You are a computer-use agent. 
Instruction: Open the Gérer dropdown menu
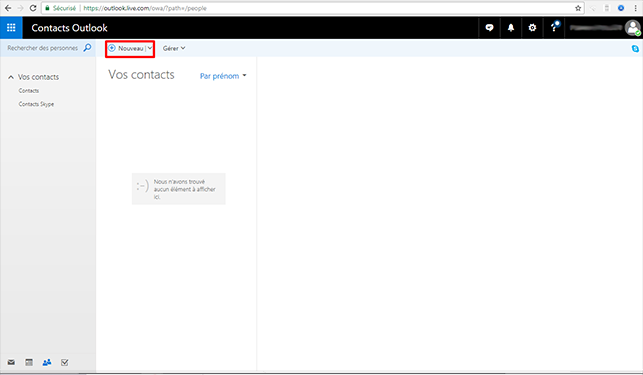coord(174,48)
